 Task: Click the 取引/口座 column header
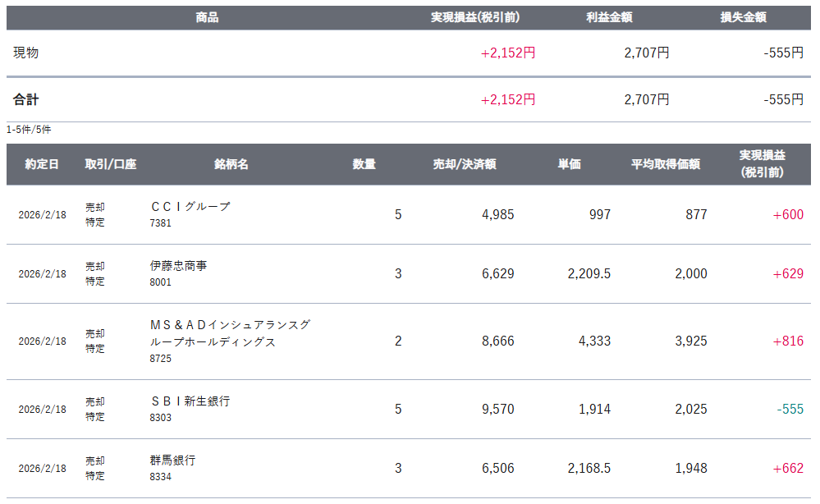110,164
